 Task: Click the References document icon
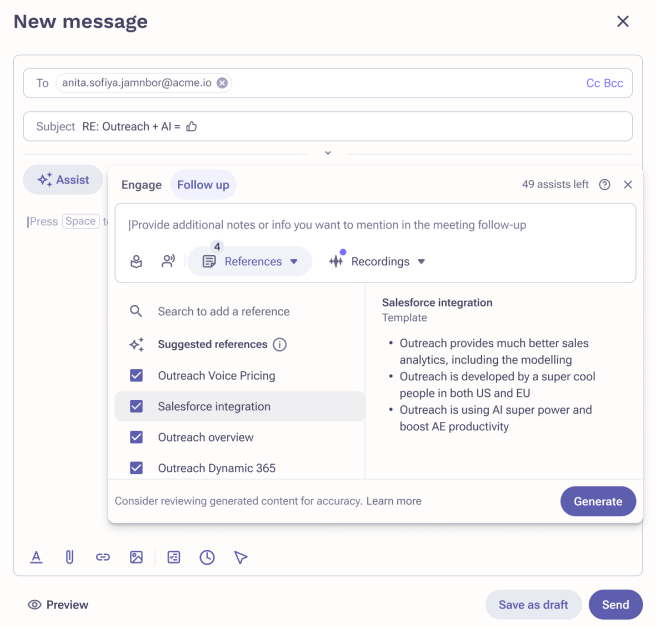tap(209, 262)
